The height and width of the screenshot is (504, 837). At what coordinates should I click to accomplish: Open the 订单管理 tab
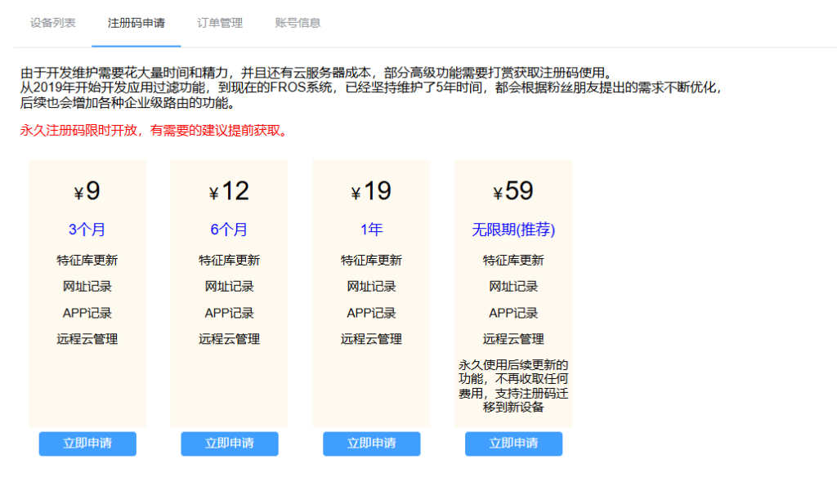220,23
